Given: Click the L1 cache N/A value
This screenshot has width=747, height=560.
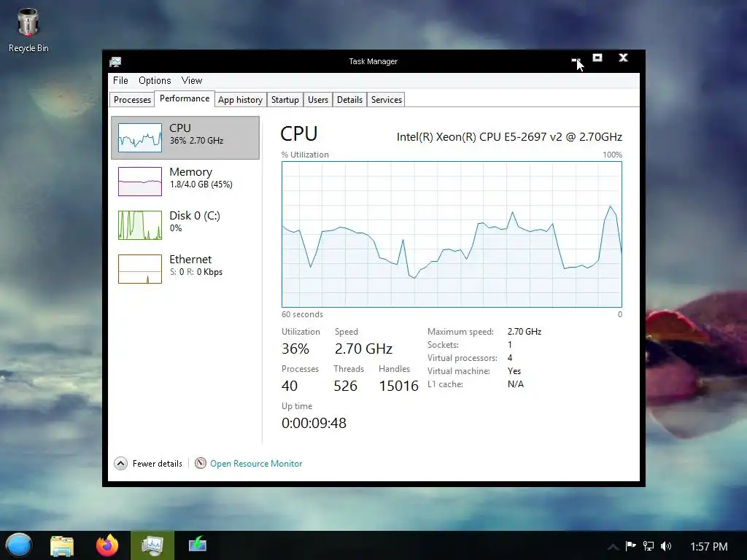Looking at the screenshot, I should (516, 384).
